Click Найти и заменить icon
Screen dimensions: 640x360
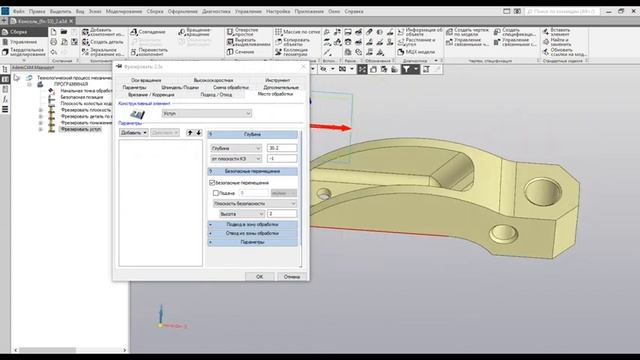pos(546,42)
